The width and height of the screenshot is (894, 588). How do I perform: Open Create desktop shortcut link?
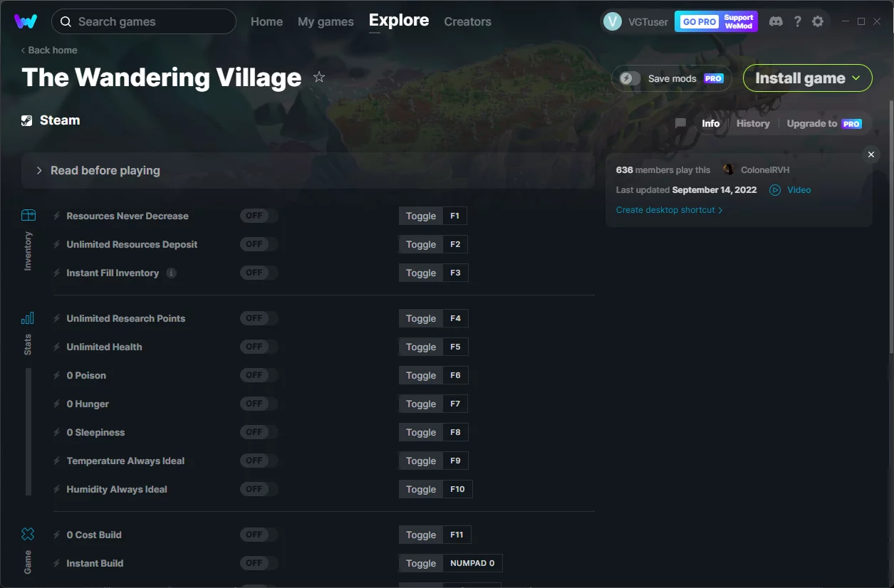click(x=670, y=210)
